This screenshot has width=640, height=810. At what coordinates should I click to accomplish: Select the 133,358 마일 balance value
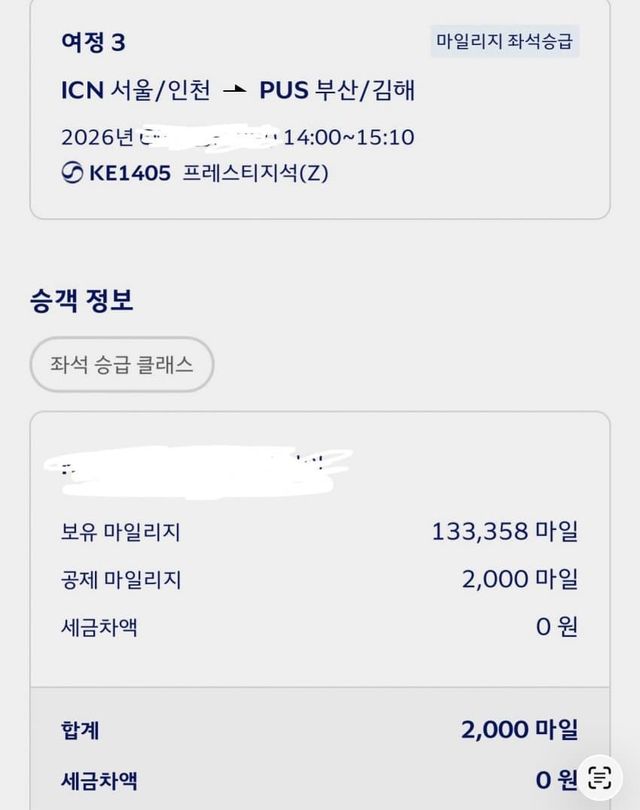[504, 532]
